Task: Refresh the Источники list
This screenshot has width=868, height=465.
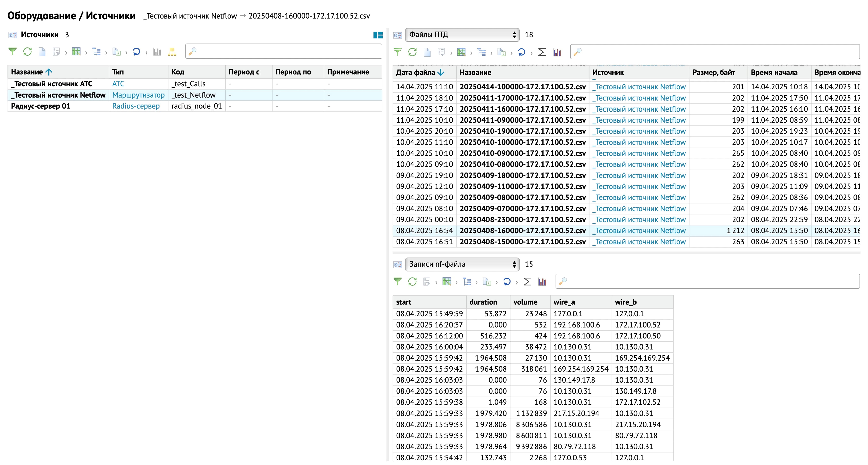Action: tap(27, 52)
